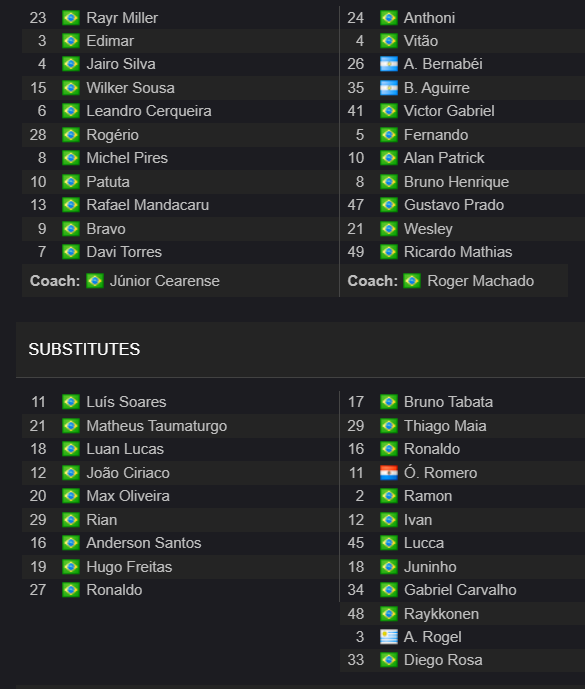Click Brazil flag next to Alan Patrick

pyautogui.click(x=389, y=158)
